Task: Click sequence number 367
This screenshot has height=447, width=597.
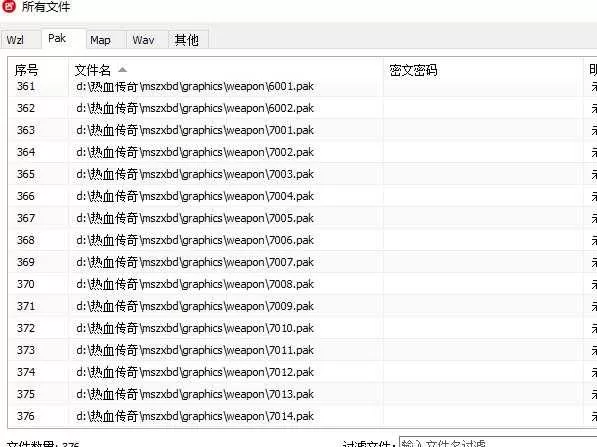Action: click(x=26, y=218)
